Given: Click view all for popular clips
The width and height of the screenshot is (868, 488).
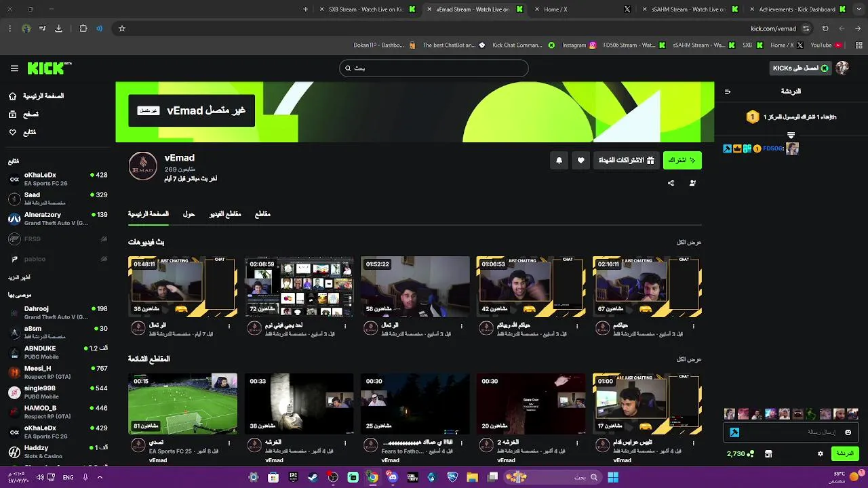Looking at the screenshot, I should 689,359.
